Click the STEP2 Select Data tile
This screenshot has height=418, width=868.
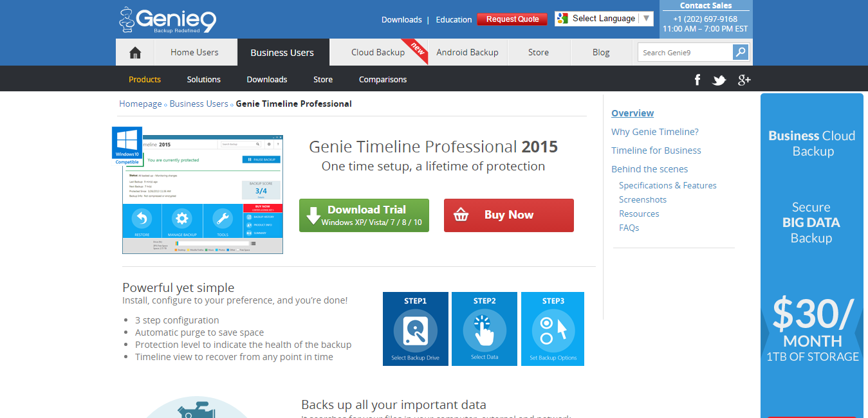pyautogui.click(x=485, y=329)
